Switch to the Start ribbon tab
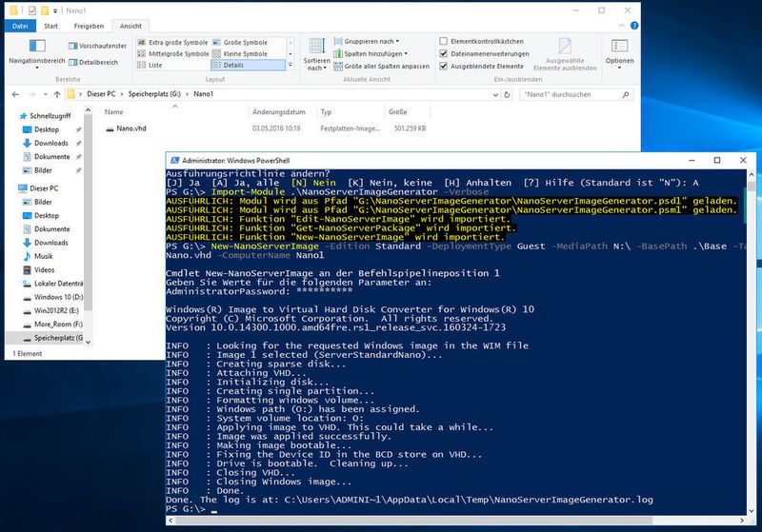The width and height of the screenshot is (762, 532). pos(50,26)
